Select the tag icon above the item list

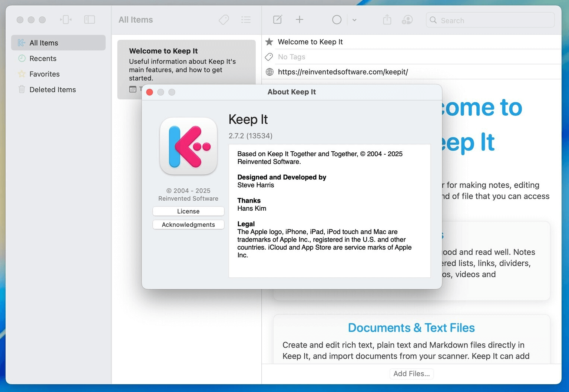pyautogui.click(x=224, y=20)
